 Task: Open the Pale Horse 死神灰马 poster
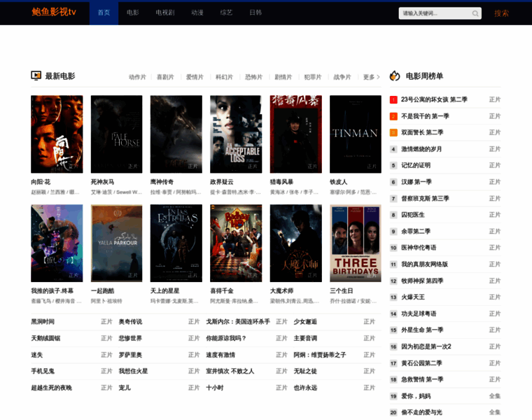click(x=116, y=134)
